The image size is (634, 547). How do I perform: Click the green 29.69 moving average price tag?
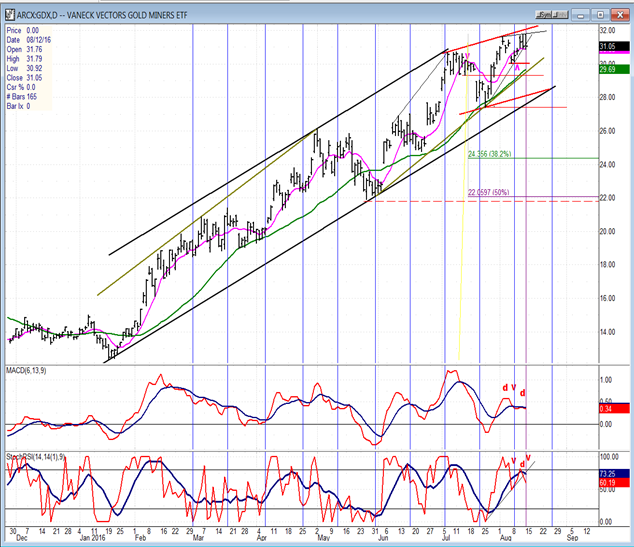click(x=614, y=70)
